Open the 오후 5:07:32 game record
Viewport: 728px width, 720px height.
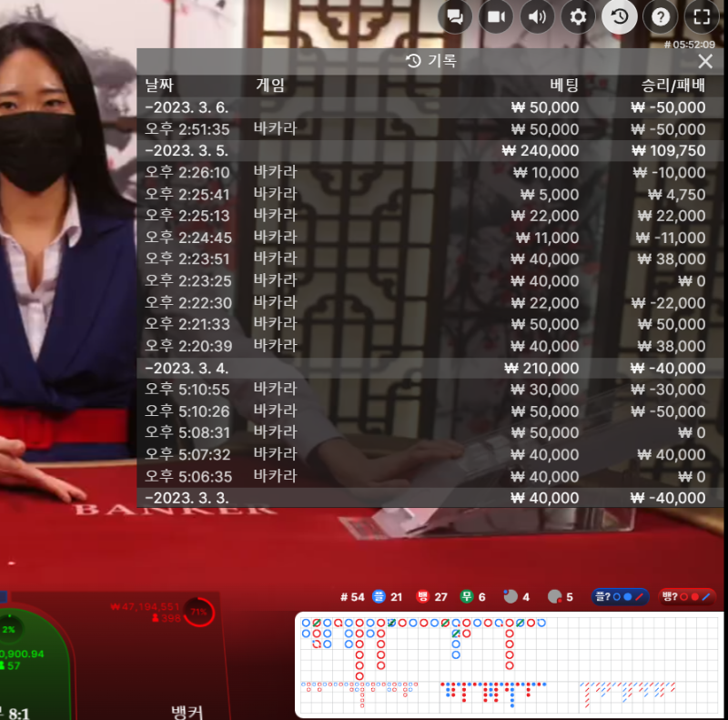430,454
